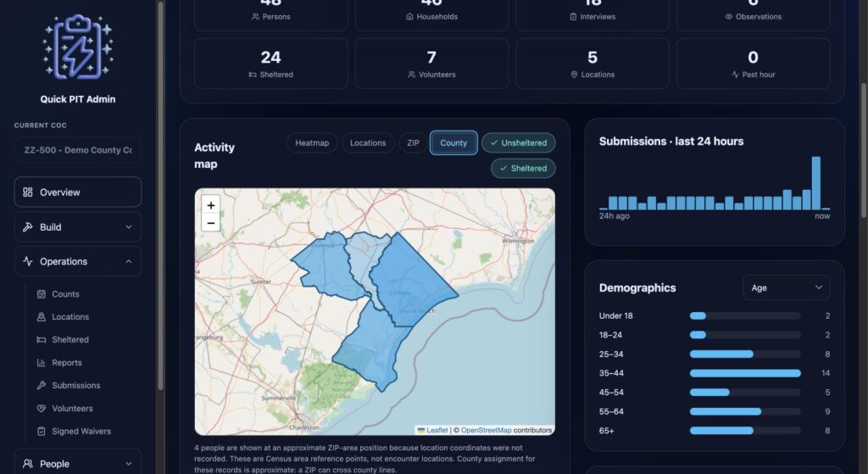The image size is (868, 474).
Task: Open the 0 Past hour stat card
Action: click(x=753, y=64)
